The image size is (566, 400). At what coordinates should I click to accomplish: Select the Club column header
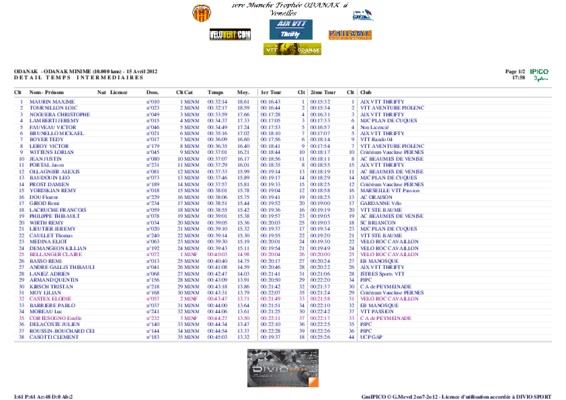pyautogui.click(x=366, y=92)
